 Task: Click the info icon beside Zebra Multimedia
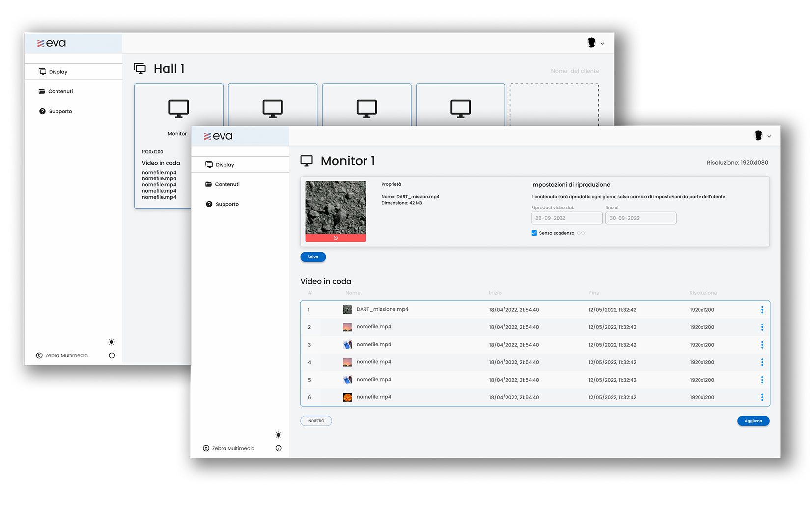point(279,448)
